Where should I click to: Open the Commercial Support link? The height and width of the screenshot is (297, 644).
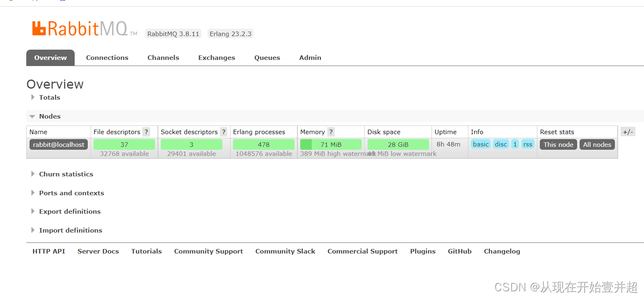pos(363,251)
